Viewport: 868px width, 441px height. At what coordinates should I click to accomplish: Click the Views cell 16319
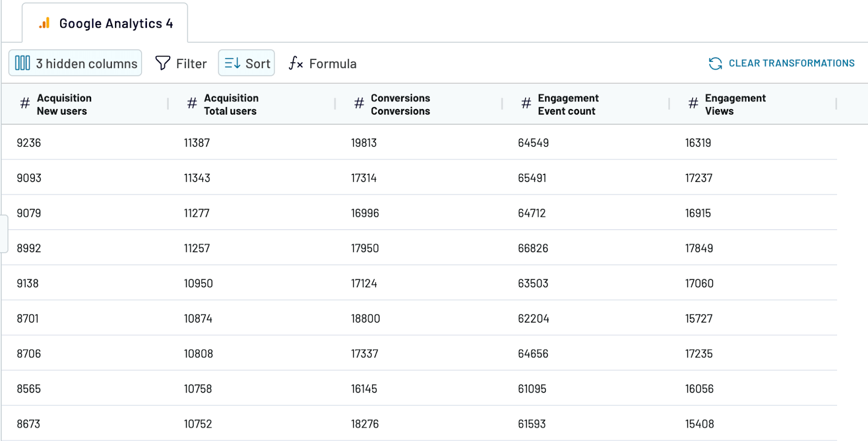tap(698, 143)
